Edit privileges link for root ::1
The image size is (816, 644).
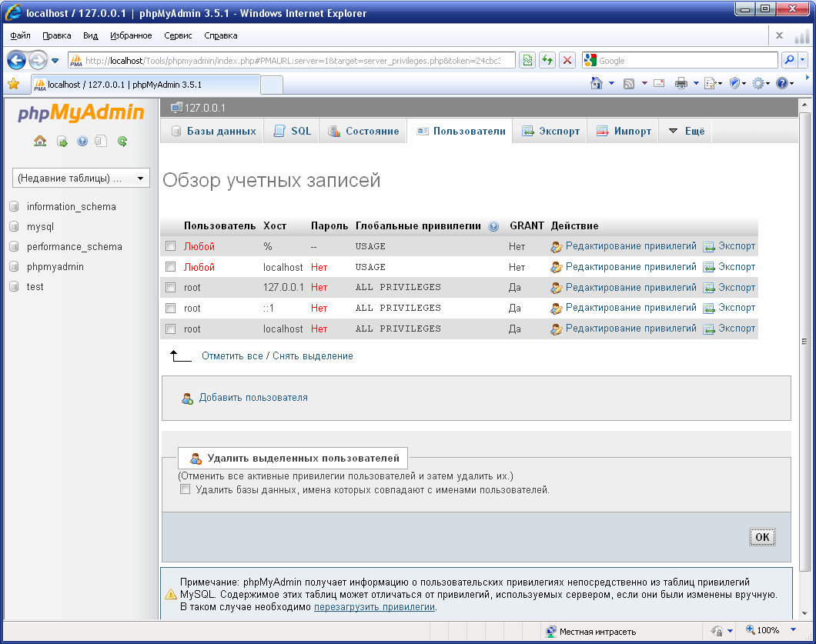[x=630, y=308]
